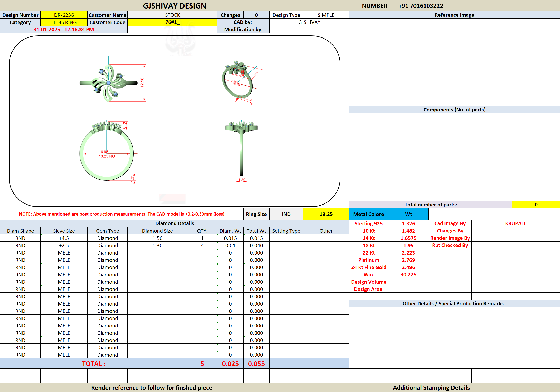Select the Sterling 925 weight 1.326
Image resolution: width=560 pixels, height=392 pixels.
pyautogui.click(x=408, y=223)
